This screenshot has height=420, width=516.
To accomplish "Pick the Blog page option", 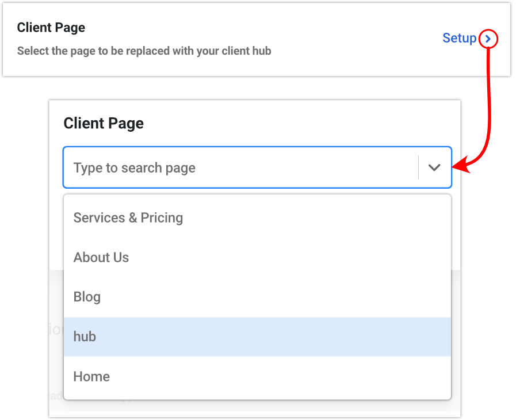I will [x=257, y=297].
